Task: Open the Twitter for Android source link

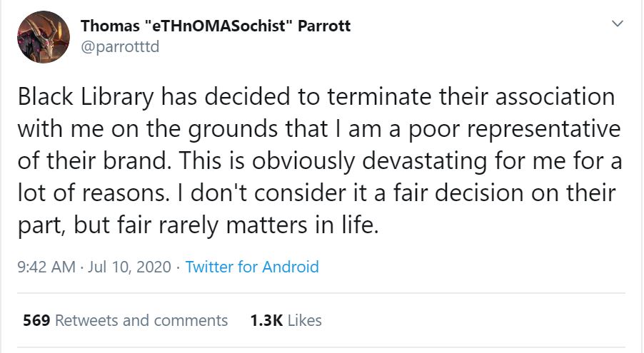Action: pyautogui.click(x=252, y=267)
